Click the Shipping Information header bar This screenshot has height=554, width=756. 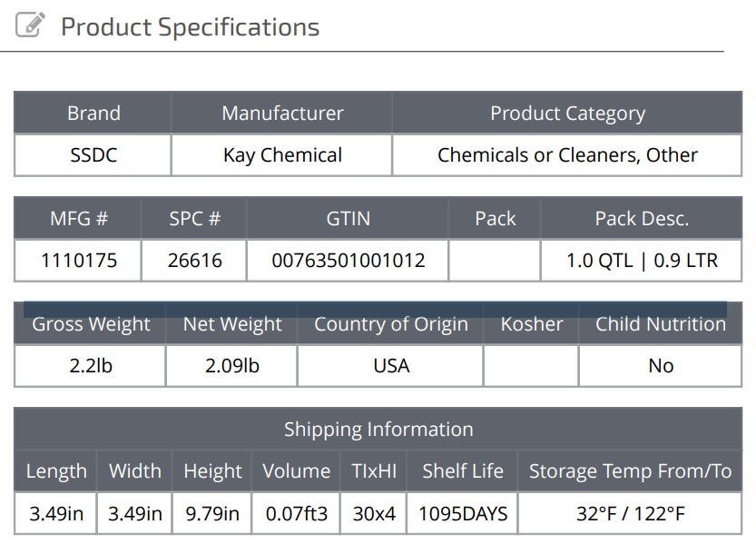pyautogui.click(x=378, y=430)
